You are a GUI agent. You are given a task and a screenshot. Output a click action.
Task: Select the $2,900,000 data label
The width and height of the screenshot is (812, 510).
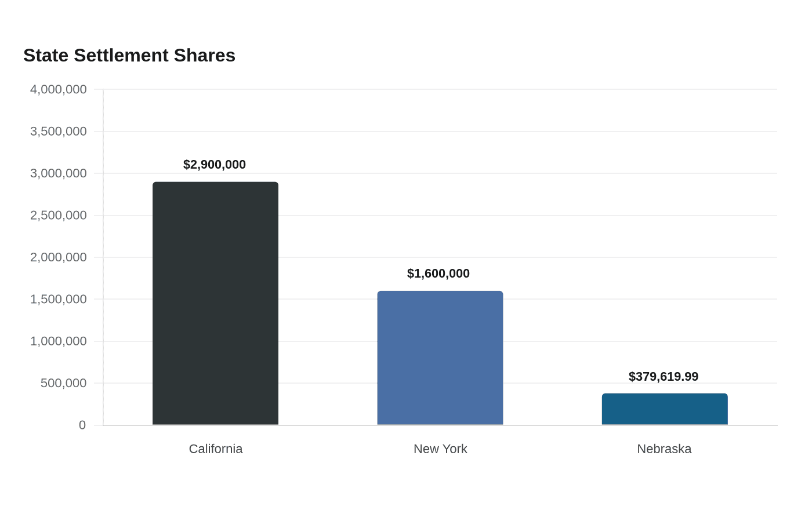pos(215,165)
